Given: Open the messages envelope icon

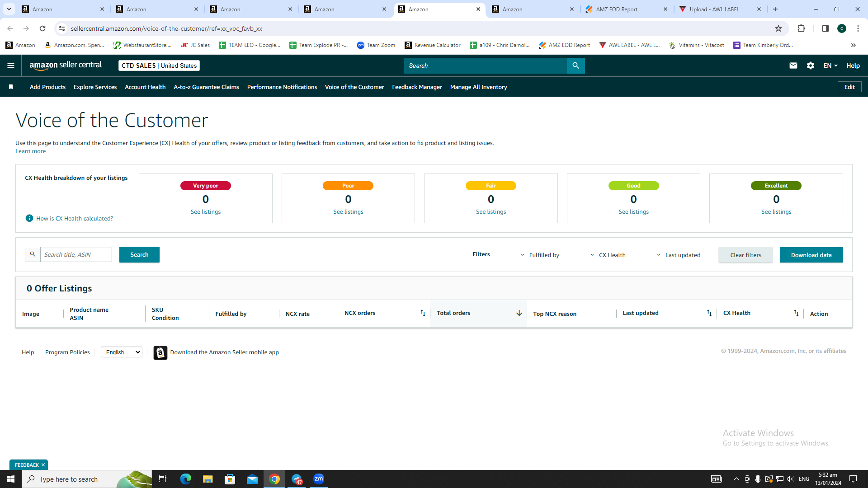Looking at the screenshot, I should coord(793,66).
